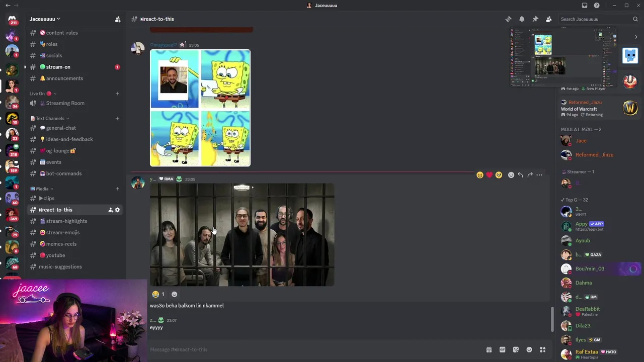
Task: Open the Threads icon in channel header
Action: [508, 19]
